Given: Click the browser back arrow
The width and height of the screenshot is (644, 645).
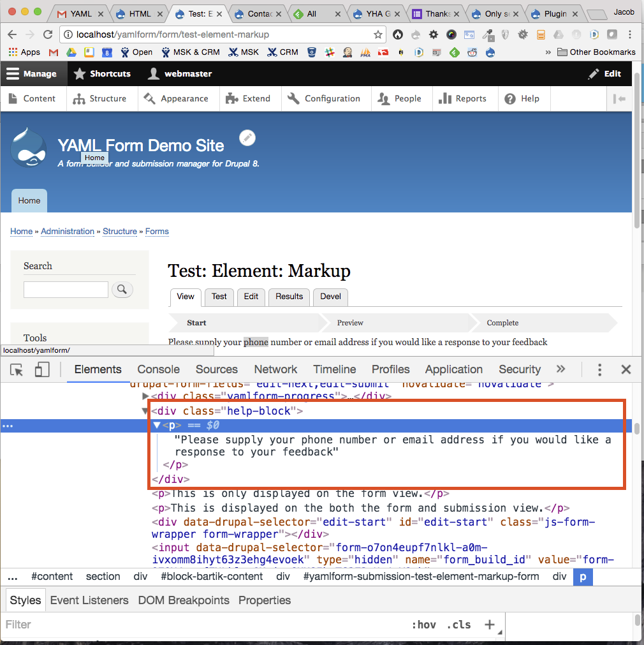Looking at the screenshot, I should tap(12, 34).
